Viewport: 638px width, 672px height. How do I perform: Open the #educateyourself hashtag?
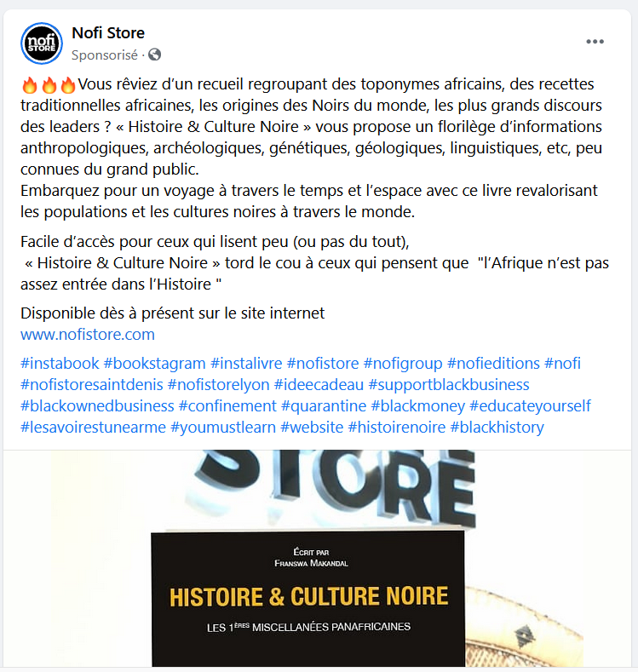pos(531,406)
